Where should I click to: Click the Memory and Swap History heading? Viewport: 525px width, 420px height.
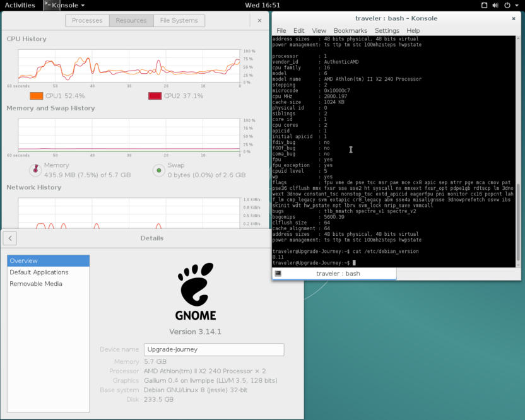[x=50, y=108]
